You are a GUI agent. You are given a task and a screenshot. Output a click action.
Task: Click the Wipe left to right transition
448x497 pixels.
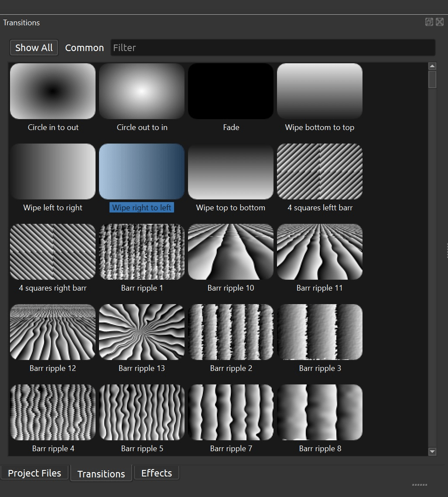click(x=53, y=171)
